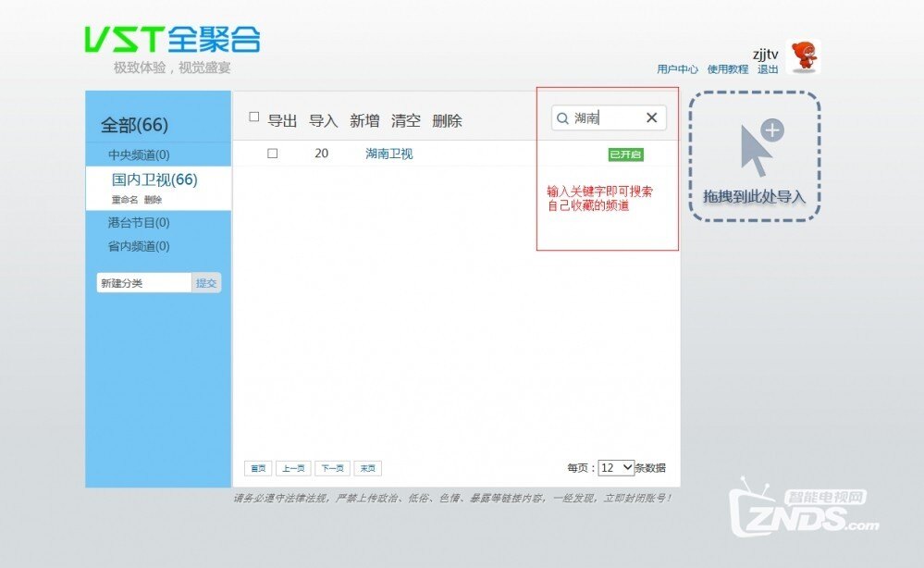Click 清空 to clear the list
Screen dimensions: 924x568
coord(405,120)
